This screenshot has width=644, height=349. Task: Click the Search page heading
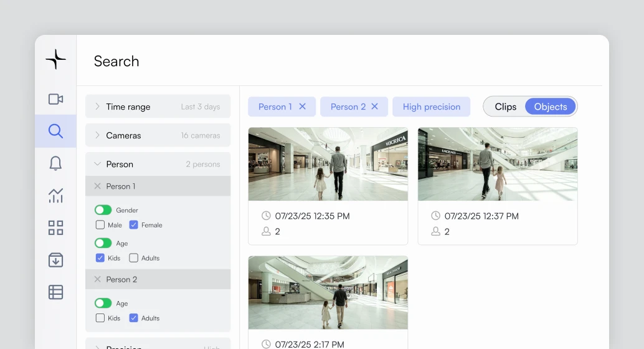(116, 61)
